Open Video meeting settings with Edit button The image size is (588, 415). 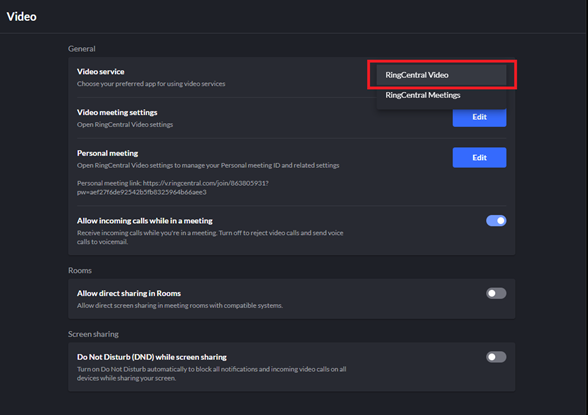479,117
